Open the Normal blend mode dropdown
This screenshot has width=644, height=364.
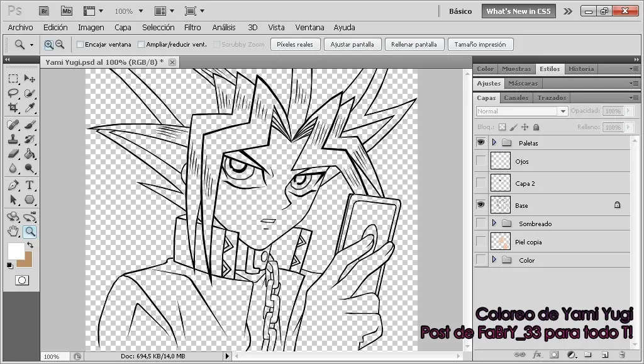[x=521, y=111]
